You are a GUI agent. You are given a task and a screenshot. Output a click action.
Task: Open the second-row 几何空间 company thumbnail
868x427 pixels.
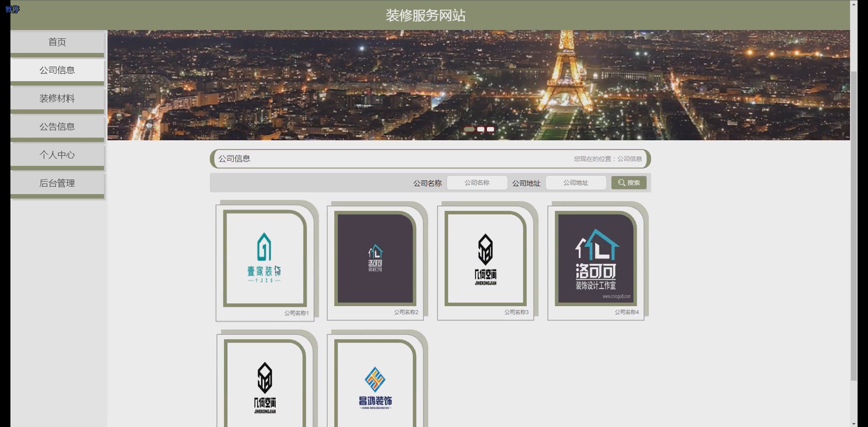point(265,383)
